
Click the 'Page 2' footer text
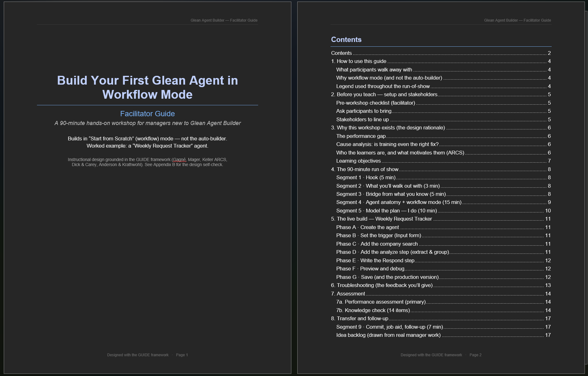coord(476,355)
